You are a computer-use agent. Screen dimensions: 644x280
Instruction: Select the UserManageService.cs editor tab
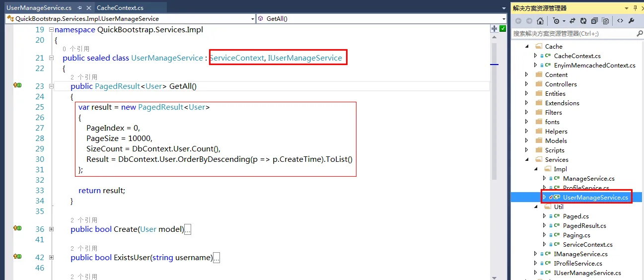39,7
